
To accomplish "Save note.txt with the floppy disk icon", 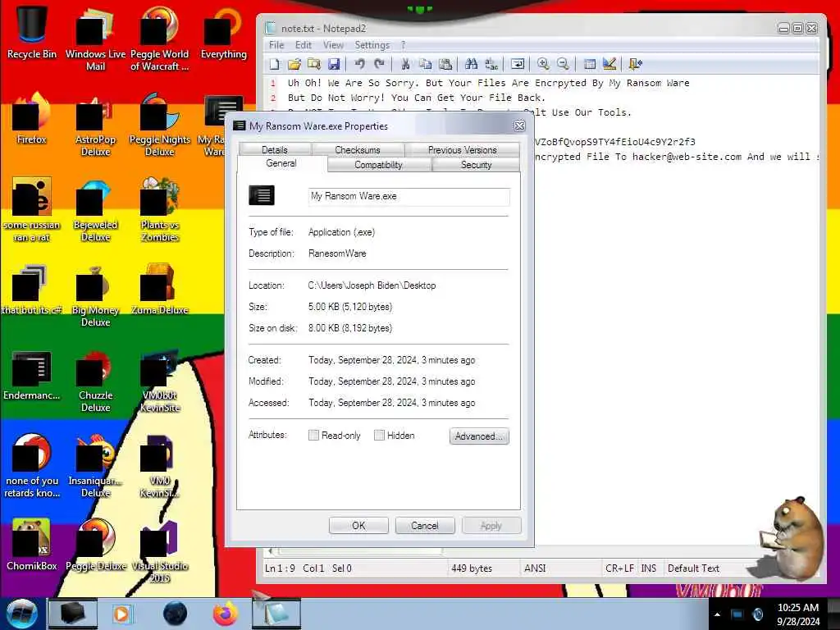I will [x=334, y=64].
